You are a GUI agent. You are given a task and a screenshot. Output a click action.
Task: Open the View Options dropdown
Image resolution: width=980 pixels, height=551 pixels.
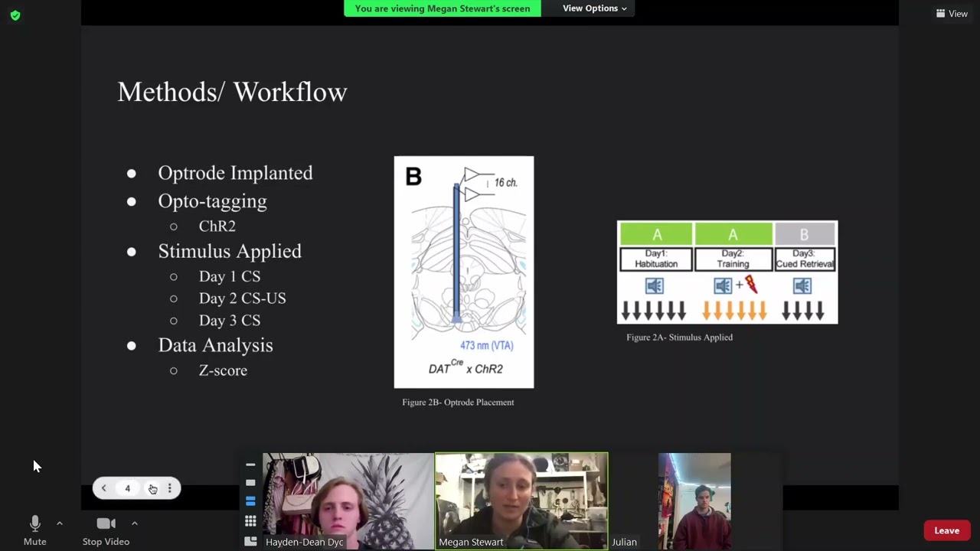pyautogui.click(x=595, y=8)
